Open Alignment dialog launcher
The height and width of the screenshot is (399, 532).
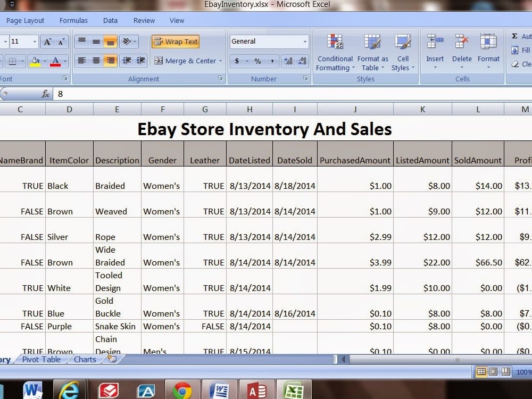pos(221,78)
